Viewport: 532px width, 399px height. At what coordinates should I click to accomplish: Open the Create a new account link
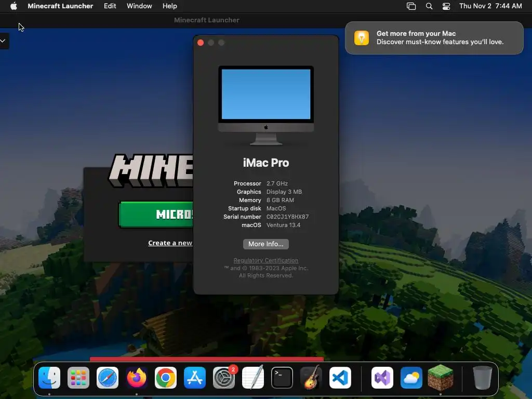coord(170,243)
